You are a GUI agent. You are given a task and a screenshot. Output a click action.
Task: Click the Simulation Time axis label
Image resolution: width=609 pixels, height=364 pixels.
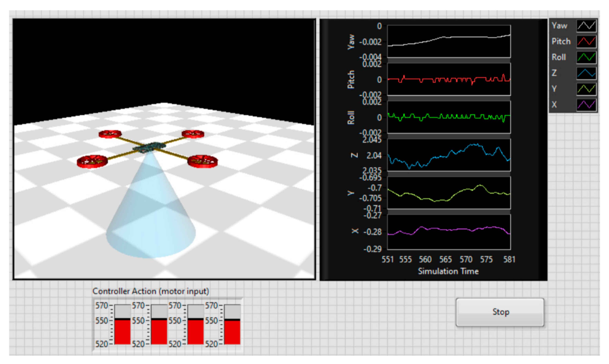click(x=448, y=271)
